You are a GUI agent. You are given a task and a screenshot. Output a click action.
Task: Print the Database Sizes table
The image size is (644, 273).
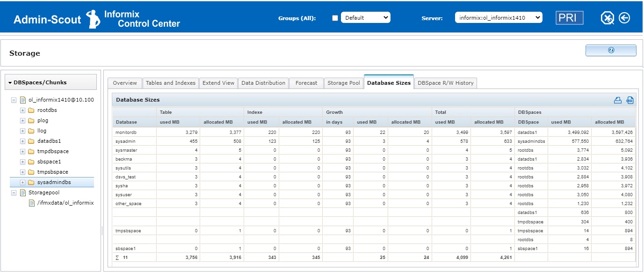[x=618, y=100]
